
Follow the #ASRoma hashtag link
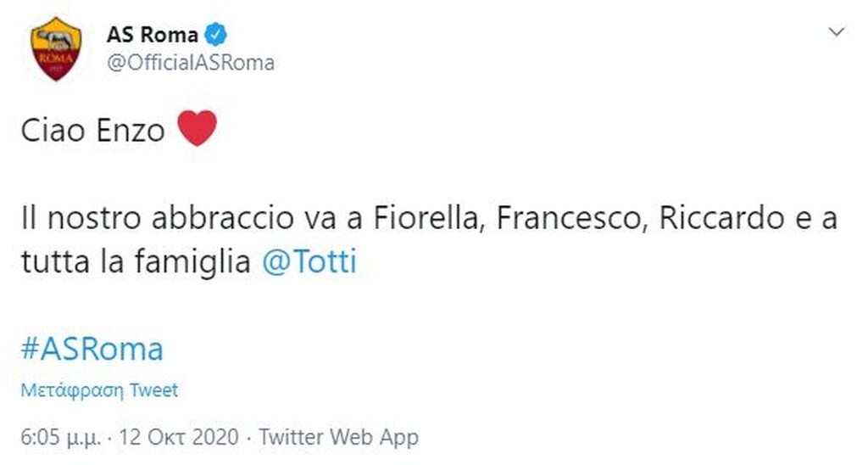click(x=92, y=349)
